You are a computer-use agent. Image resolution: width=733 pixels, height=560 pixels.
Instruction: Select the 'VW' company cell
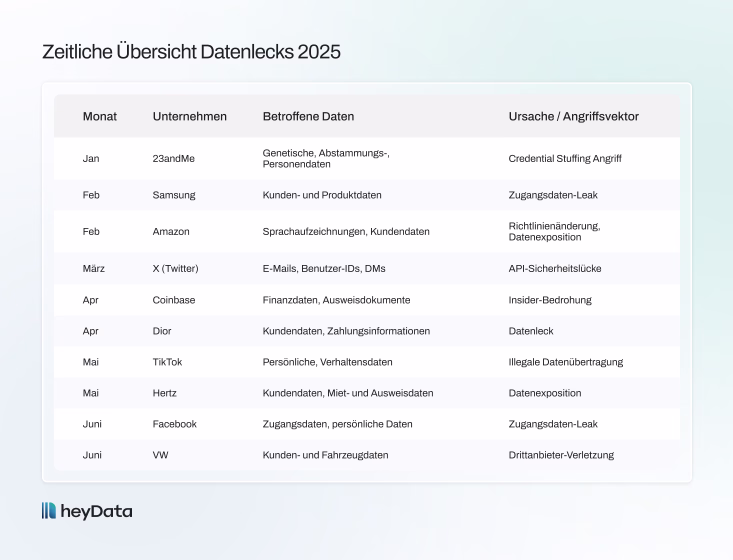[160, 455]
